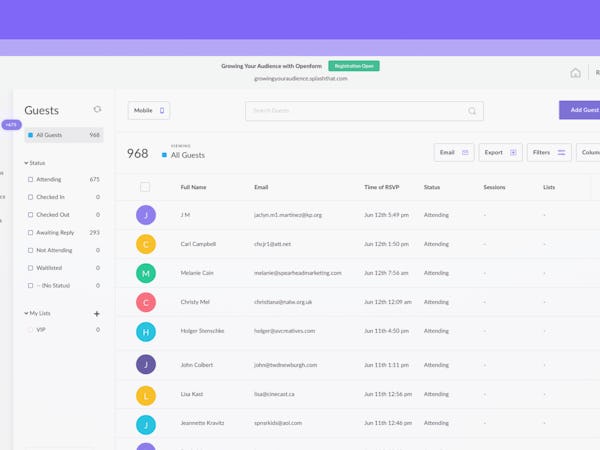Sort by Time of RSVP column header
Viewport: 600px width, 450px height.
[382, 187]
